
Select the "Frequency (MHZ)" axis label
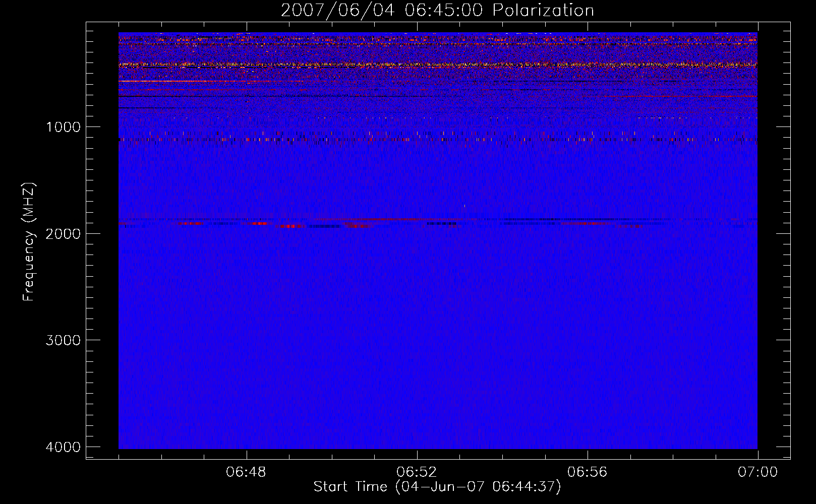click(x=29, y=242)
